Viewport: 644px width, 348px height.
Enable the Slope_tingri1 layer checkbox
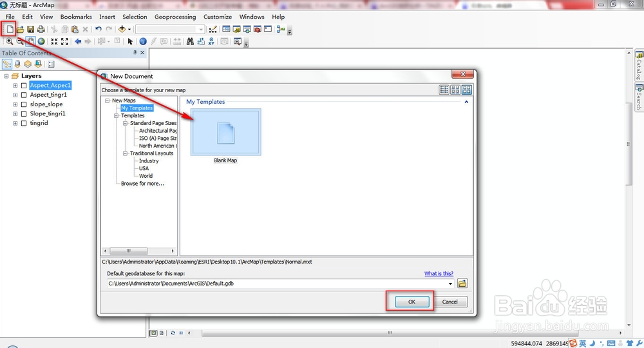pyautogui.click(x=24, y=114)
